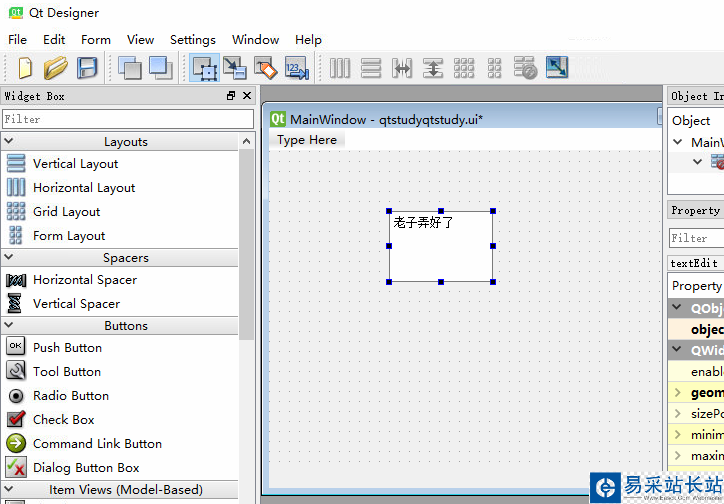Open the File menu
This screenshot has height=504, width=724.
pos(18,40)
